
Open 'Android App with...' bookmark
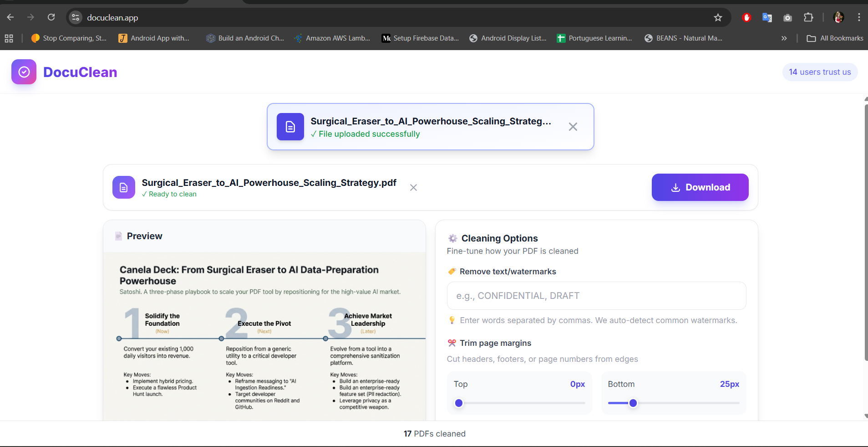(154, 38)
